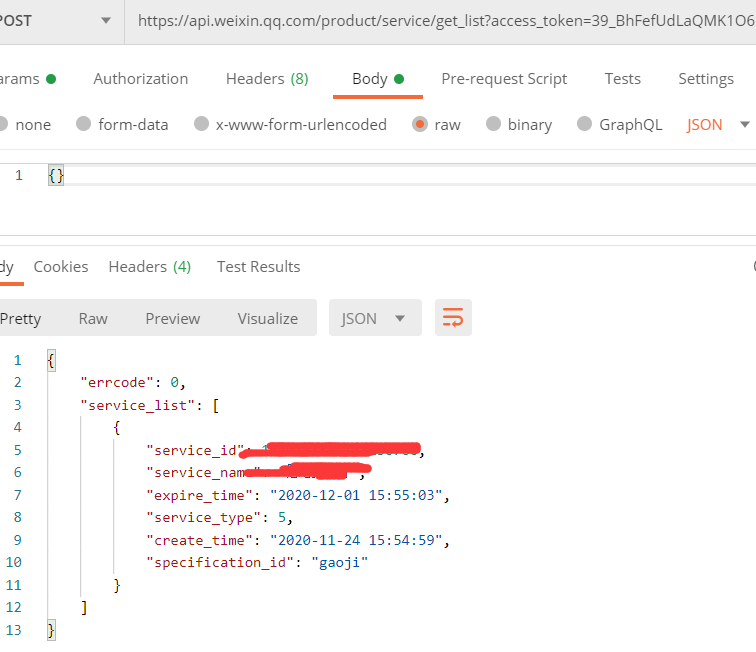Click the closing bracket on line 12
756x652 pixels.
84,607
